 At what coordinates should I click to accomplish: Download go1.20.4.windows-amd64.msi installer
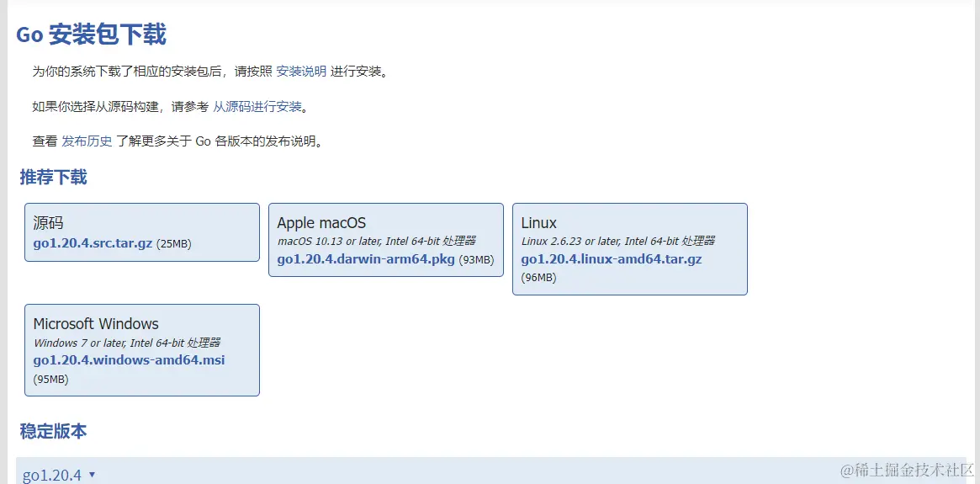pyautogui.click(x=130, y=361)
